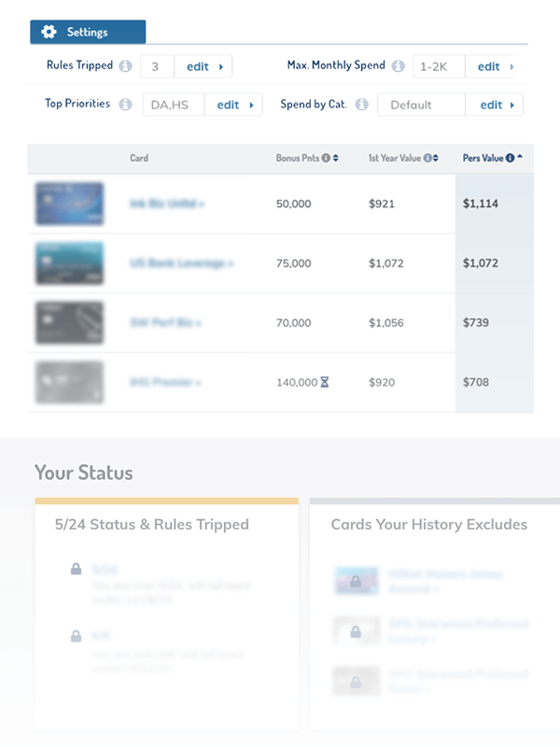Click info icon in Bonus Pnts header
Screen dimensions: 560x747
326,159
